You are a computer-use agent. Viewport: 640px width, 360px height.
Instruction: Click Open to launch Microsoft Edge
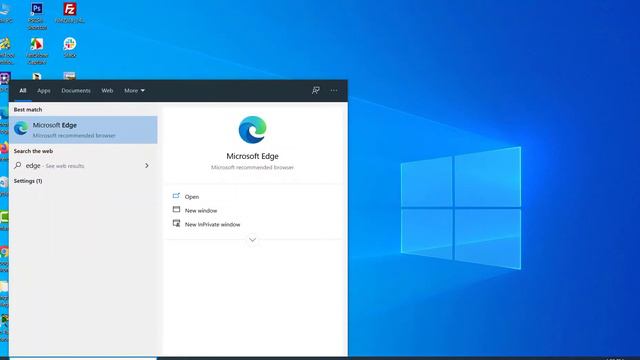click(x=192, y=197)
